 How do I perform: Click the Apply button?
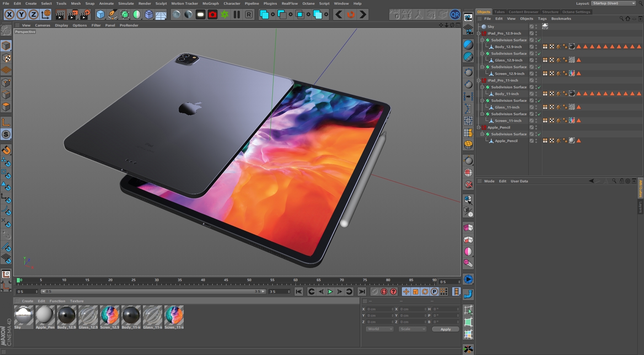445,329
